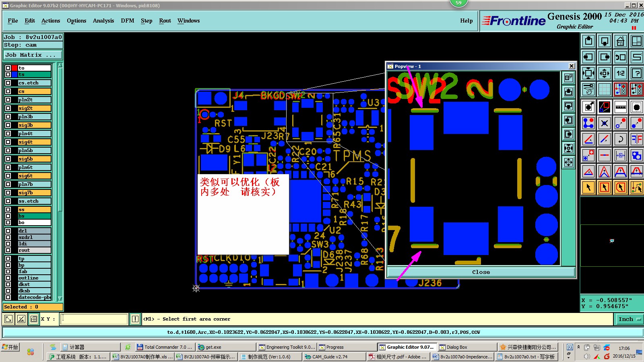644x362 pixels.
Task: Open the Help menu
Action: pyautogui.click(x=466, y=21)
